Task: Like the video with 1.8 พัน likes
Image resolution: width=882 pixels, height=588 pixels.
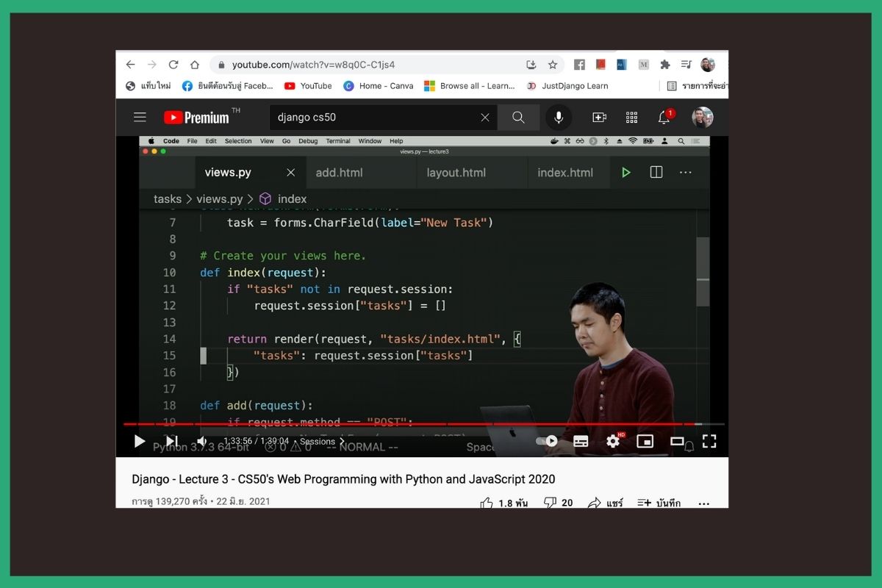Action: 504,503
